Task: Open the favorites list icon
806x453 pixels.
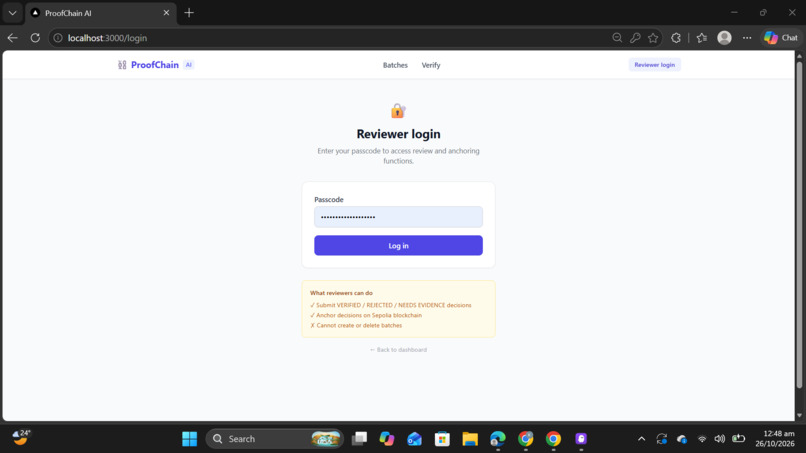Action: pyautogui.click(x=702, y=38)
